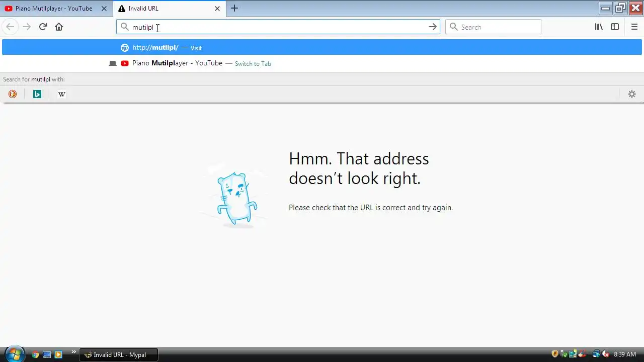The height and width of the screenshot is (362, 644).
Task: Open a new tab with plus button
Action: coord(234,9)
